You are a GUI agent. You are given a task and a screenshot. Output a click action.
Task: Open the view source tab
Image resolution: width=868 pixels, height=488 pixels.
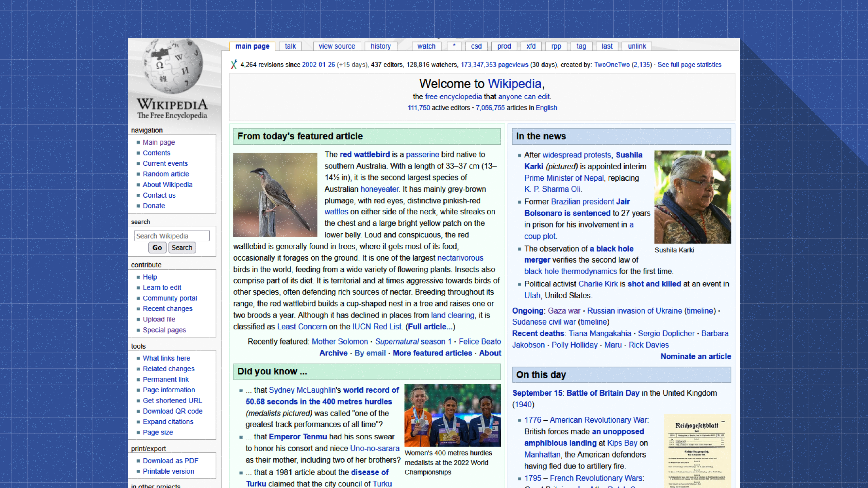point(337,46)
